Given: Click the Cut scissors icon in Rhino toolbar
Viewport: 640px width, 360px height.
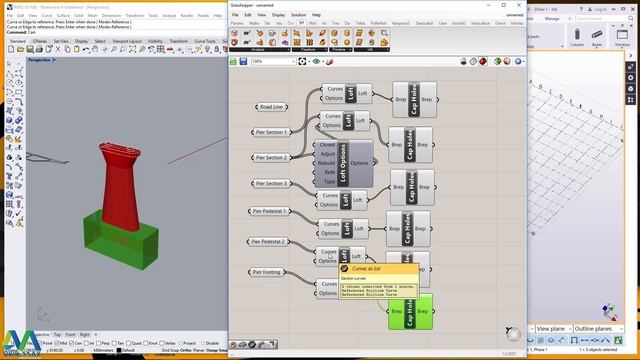Looking at the screenshot, I should pos(58,49).
